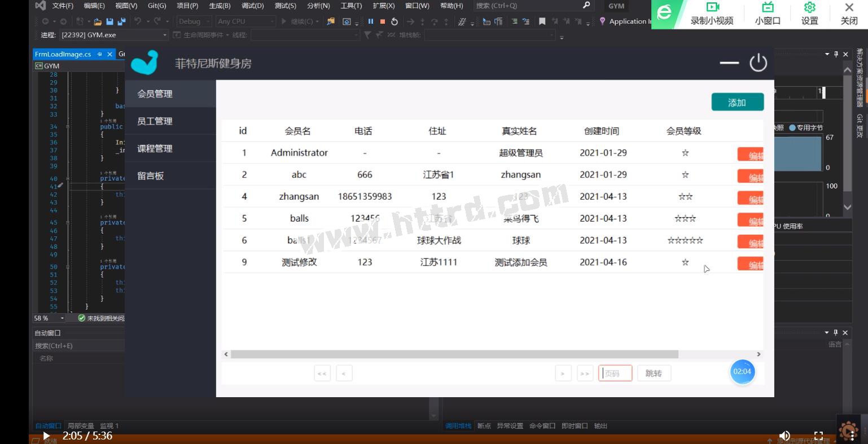Open the 编辑(E) menu
This screenshot has height=444, width=868.
pyautogui.click(x=94, y=6)
